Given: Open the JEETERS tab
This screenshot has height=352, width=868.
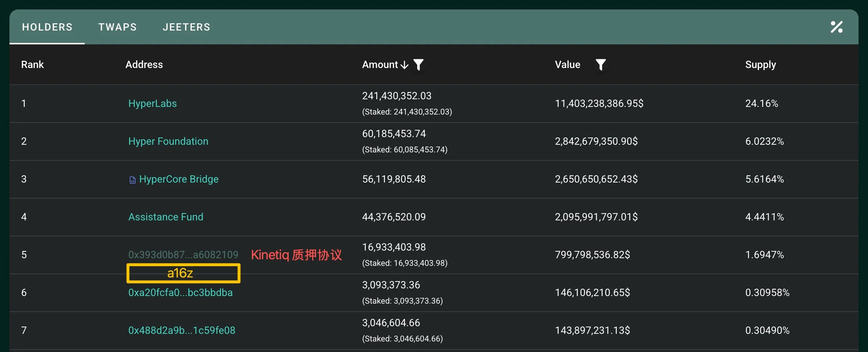Looking at the screenshot, I should tap(186, 27).
